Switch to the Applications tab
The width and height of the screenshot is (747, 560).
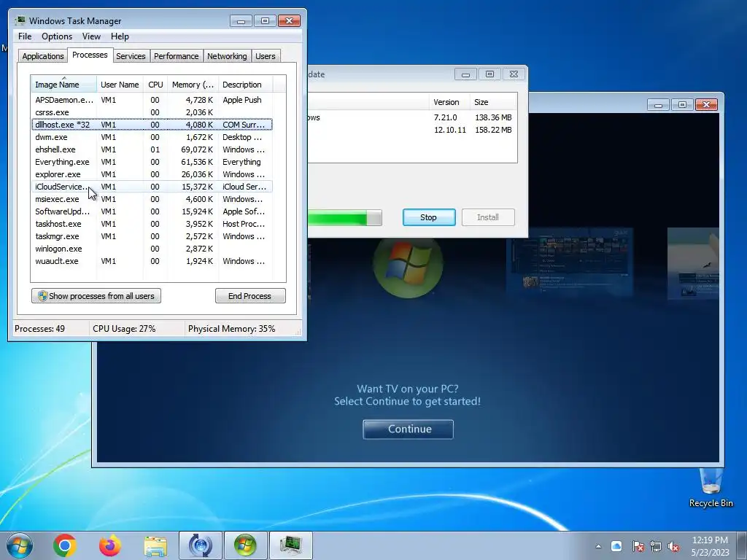tap(43, 56)
